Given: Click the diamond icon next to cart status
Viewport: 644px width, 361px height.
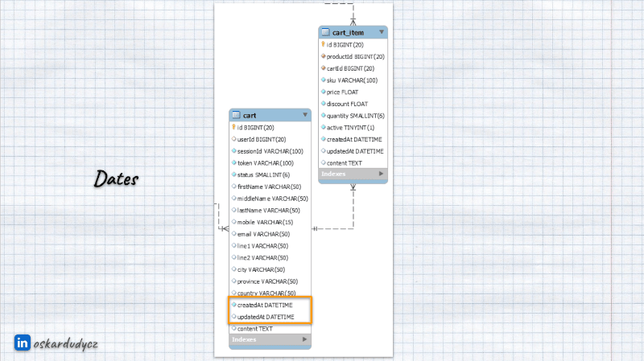Looking at the screenshot, I should 233,174.
